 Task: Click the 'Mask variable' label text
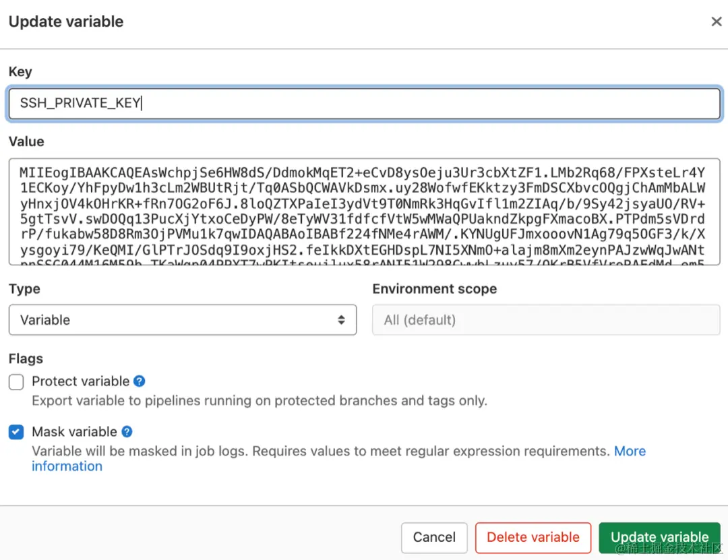[x=74, y=432]
